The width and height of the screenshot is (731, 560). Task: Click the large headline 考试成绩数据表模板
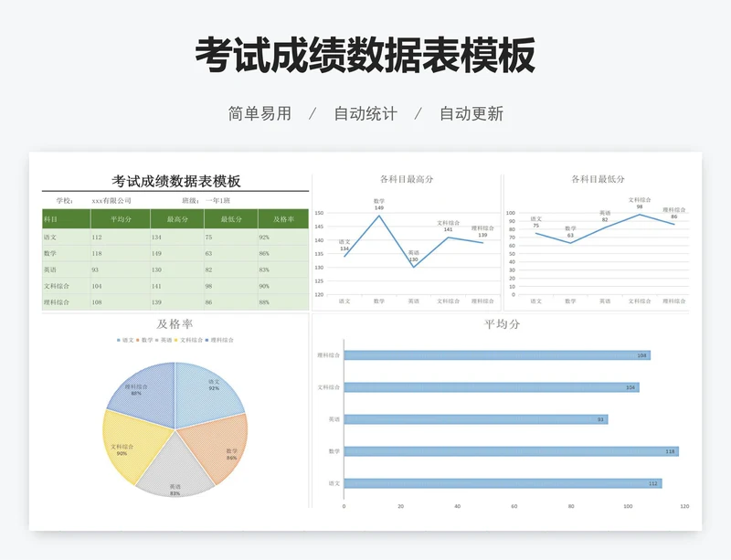pos(365,56)
